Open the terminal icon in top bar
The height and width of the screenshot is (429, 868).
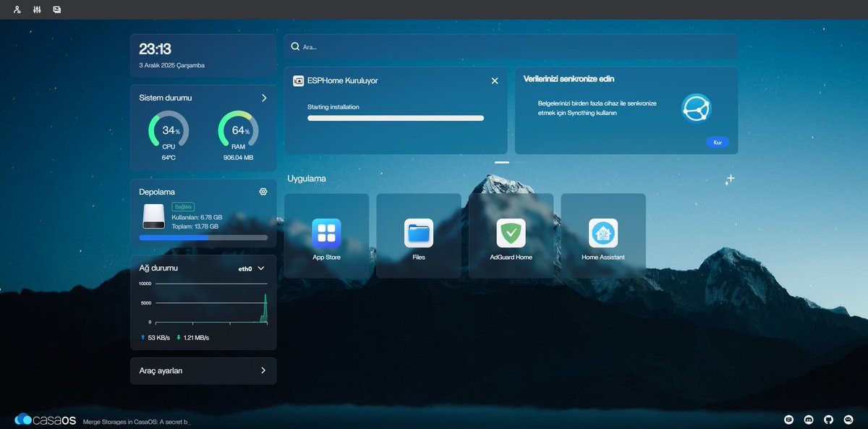57,10
